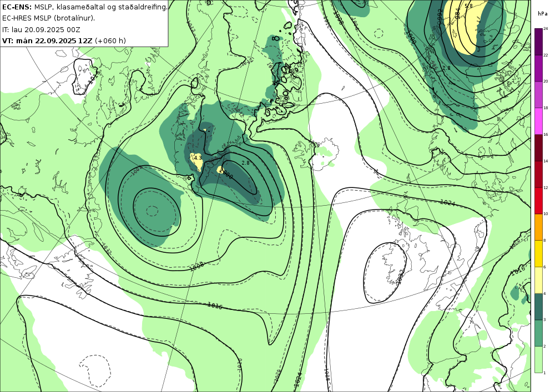Click the 'IT: lau 20.09.2025 00Z' line

41,29
